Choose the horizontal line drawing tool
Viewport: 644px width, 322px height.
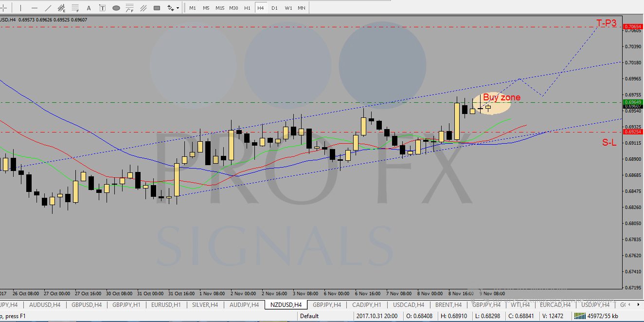coord(35,8)
